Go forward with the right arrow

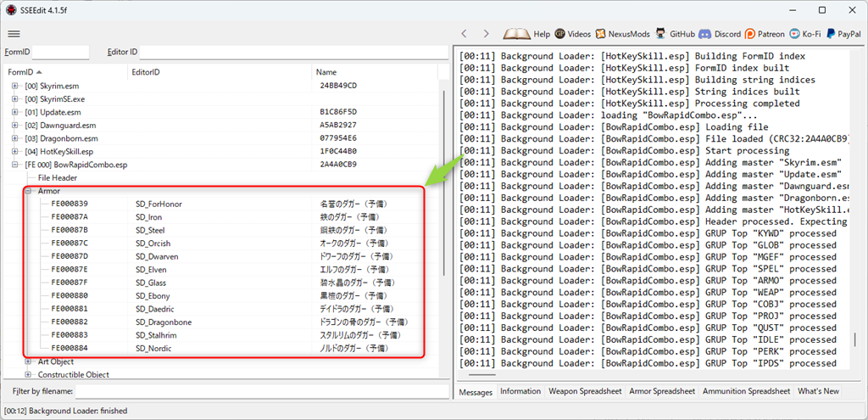486,34
